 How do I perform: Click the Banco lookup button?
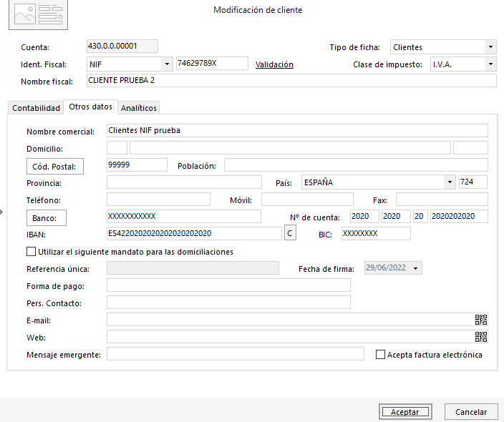point(47,217)
